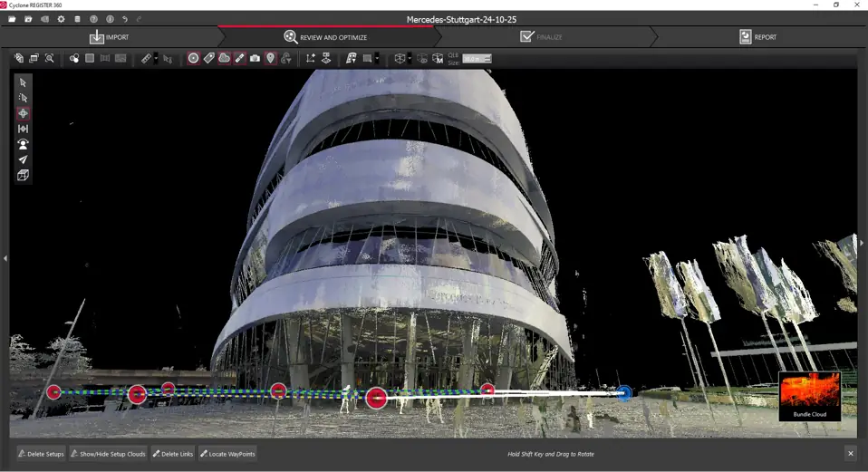Open the info icon in top bar
Image resolution: width=868 pixels, height=472 pixels.
click(110, 19)
